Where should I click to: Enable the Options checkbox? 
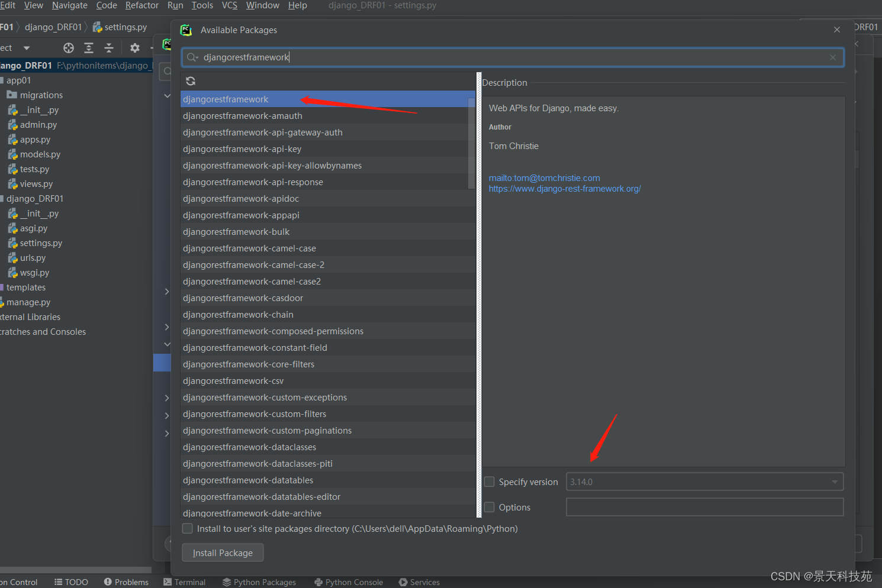[x=489, y=507]
